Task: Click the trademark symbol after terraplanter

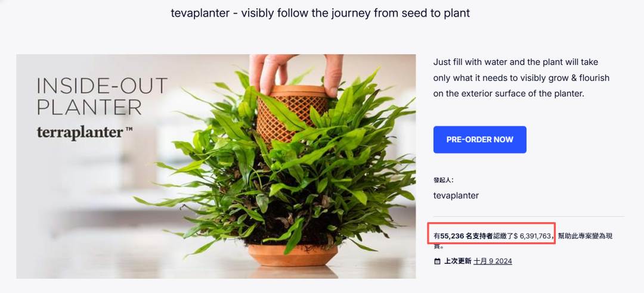Action: pos(129,129)
